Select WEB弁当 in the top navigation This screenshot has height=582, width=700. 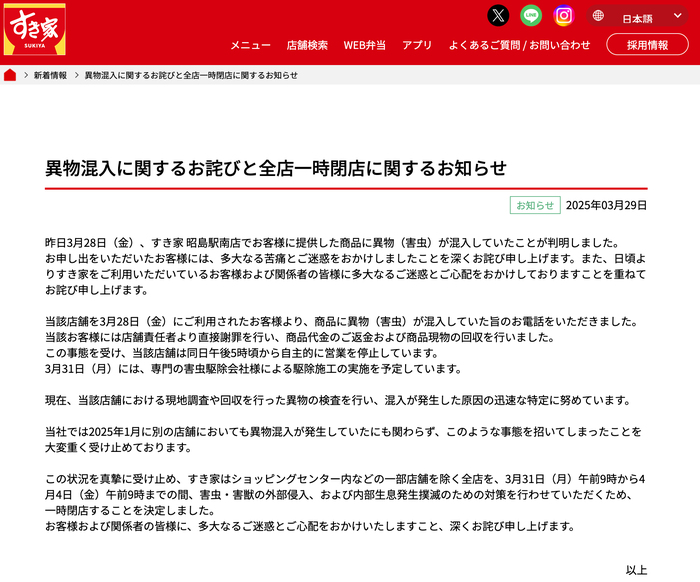click(364, 45)
